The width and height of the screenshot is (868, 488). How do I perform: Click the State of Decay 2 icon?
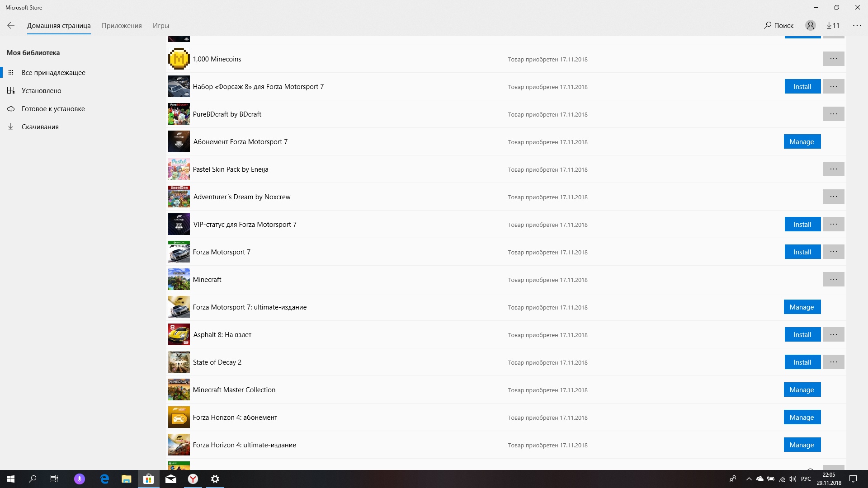click(x=179, y=362)
